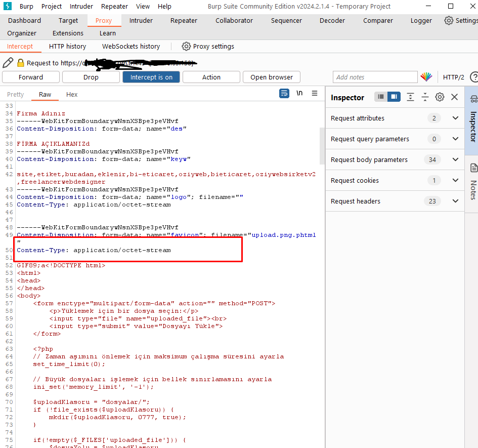
Task: Open the Comparer tab
Action: coord(378,20)
